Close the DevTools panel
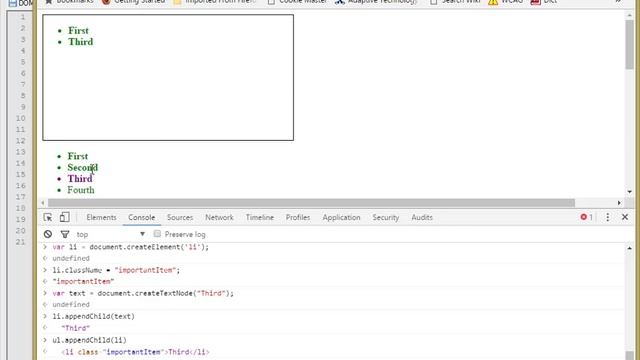The image size is (640, 360). (x=625, y=217)
